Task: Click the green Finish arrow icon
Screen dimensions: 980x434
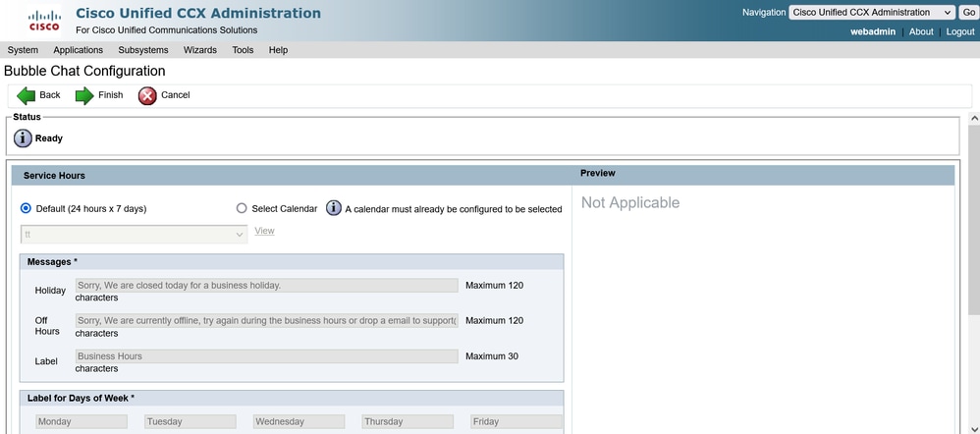Action: (84, 95)
